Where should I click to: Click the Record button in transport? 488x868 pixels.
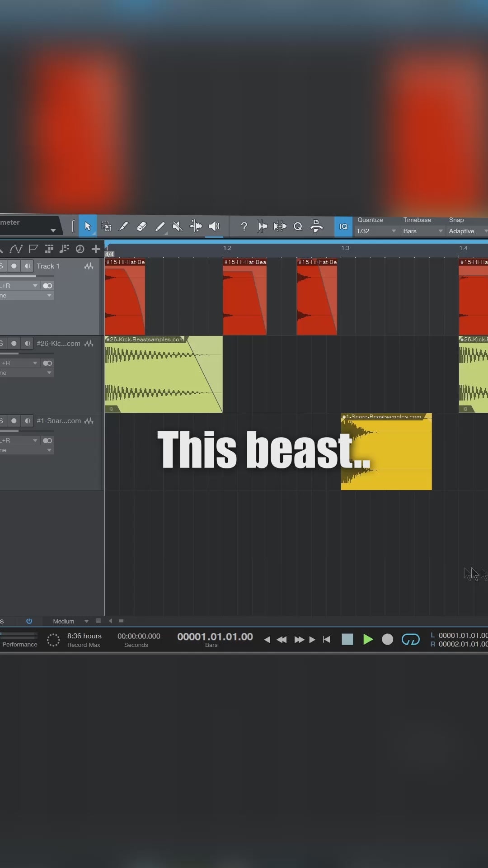[387, 639]
